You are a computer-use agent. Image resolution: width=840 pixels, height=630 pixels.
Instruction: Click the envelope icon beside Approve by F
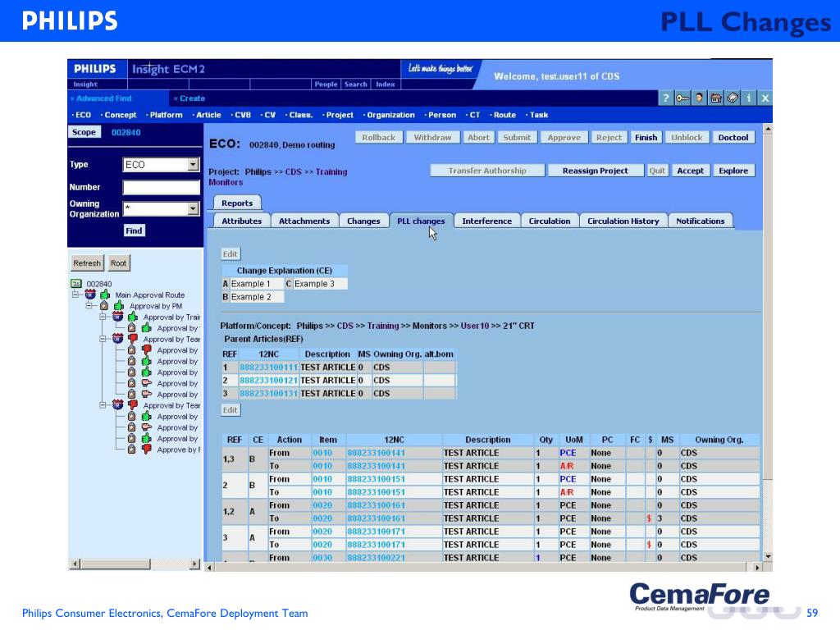click(x=131, y=450)
